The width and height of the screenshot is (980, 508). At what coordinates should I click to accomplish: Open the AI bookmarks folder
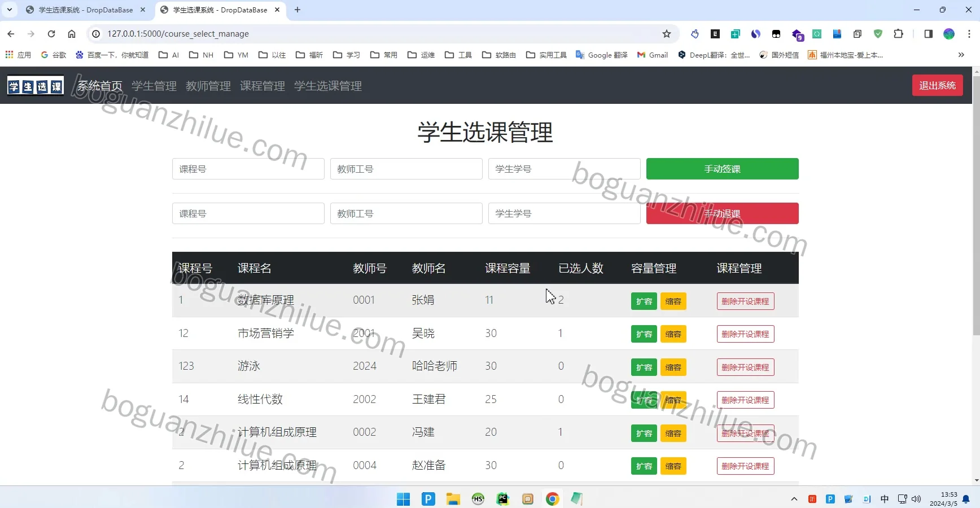[169, 55]
